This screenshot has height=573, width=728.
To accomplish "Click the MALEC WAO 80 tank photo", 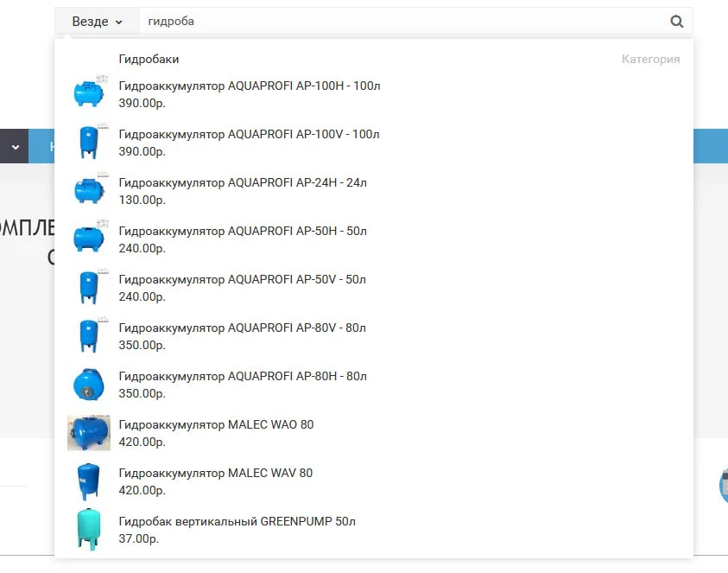I will point(89,433).
